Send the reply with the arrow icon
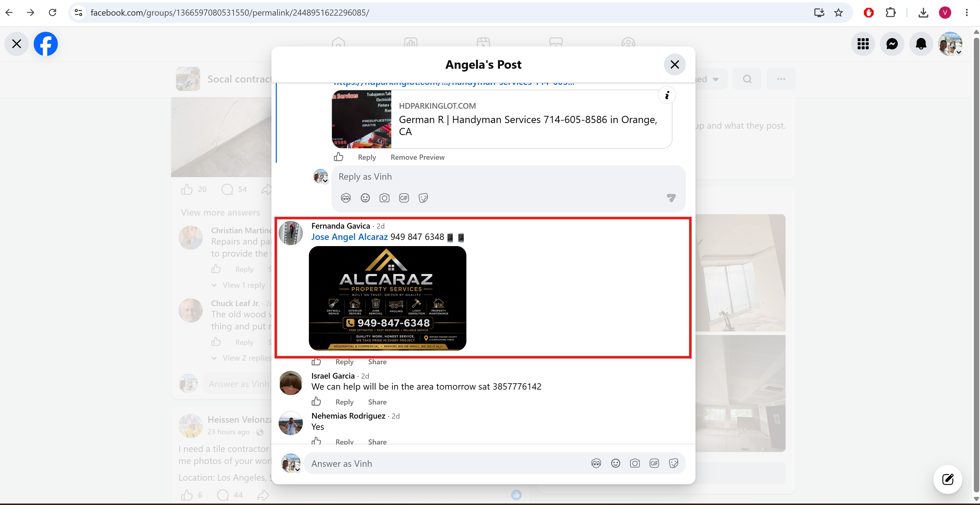The width and height of the screenshot is (980, 505). pyautogui.click(x=671, y=198)
